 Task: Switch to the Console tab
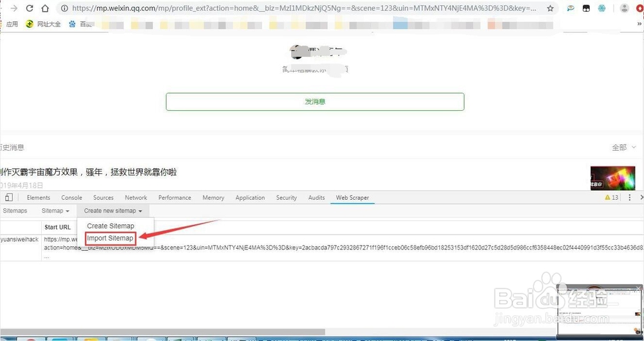tap(71, 197)
